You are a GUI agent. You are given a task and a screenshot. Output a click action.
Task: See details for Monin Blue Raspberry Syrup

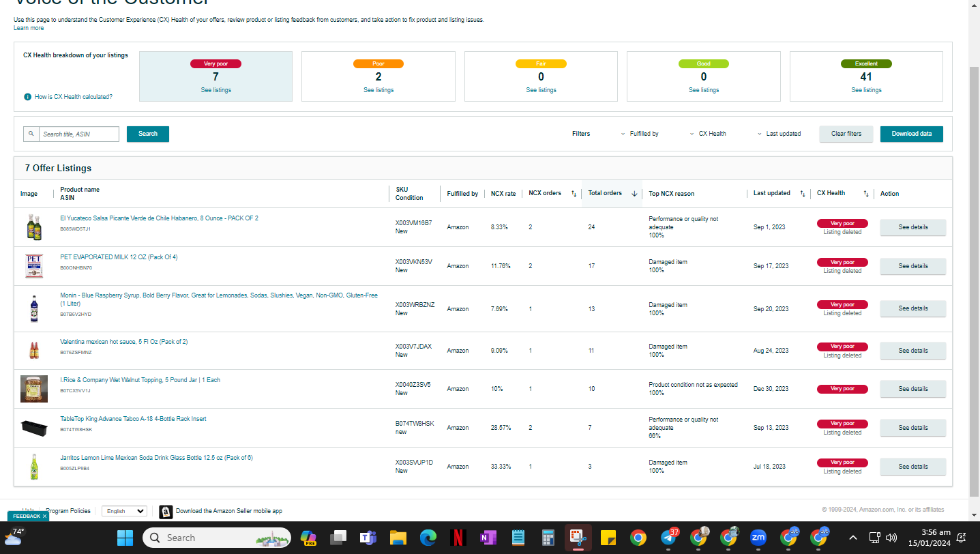coord(913,308)
